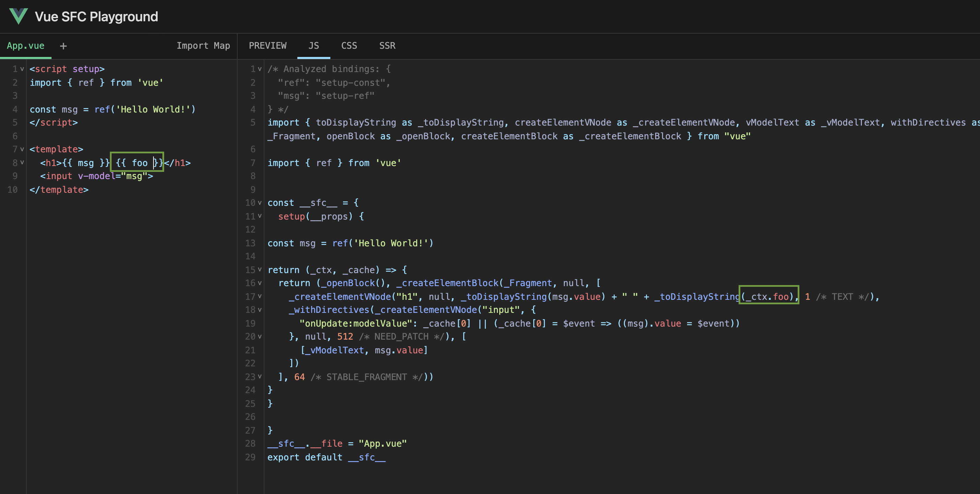Collapse h1 fold at editor line 8
The image size is (980, 494).
(x=22, y=163)
